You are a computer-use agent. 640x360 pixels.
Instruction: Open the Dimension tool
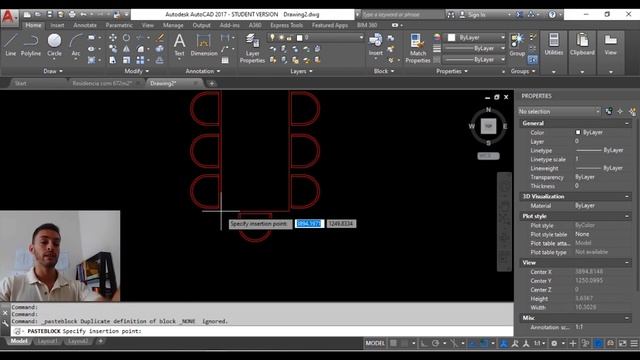click(x=204, y=45)
